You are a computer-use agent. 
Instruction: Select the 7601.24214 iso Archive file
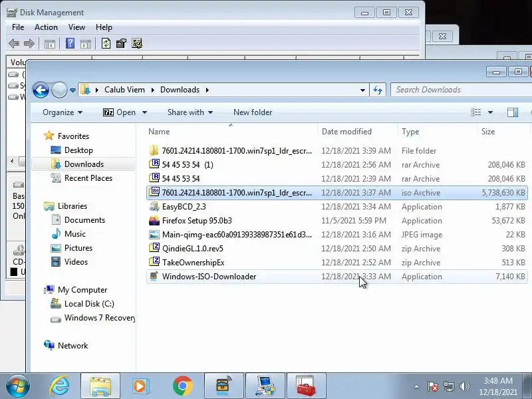click(337, 192)
